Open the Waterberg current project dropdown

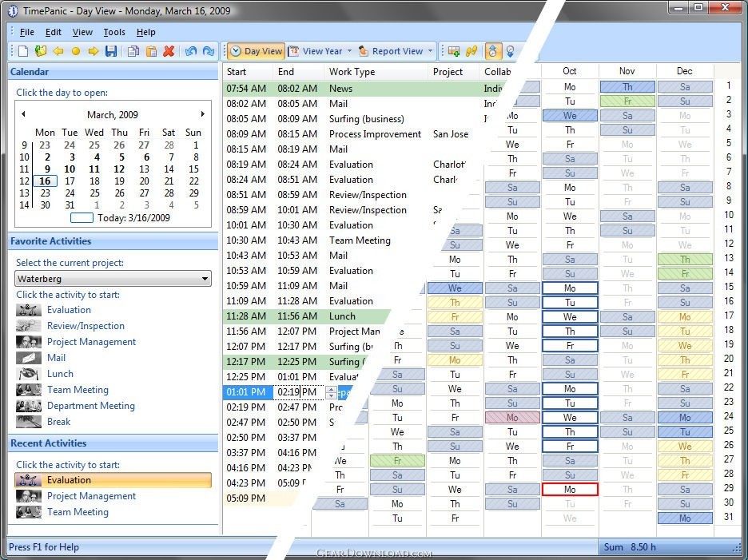coord(113,279)
